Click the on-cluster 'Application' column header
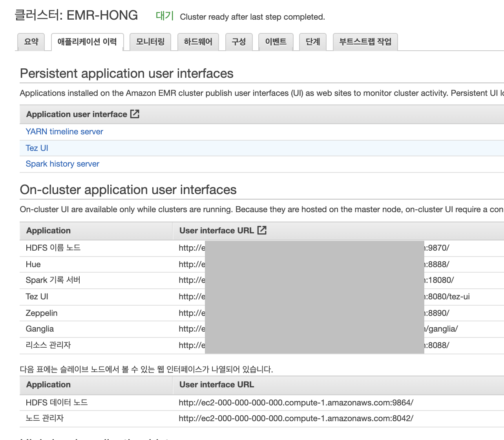Screen dimensions: 504x440 [x=48, y=231]
